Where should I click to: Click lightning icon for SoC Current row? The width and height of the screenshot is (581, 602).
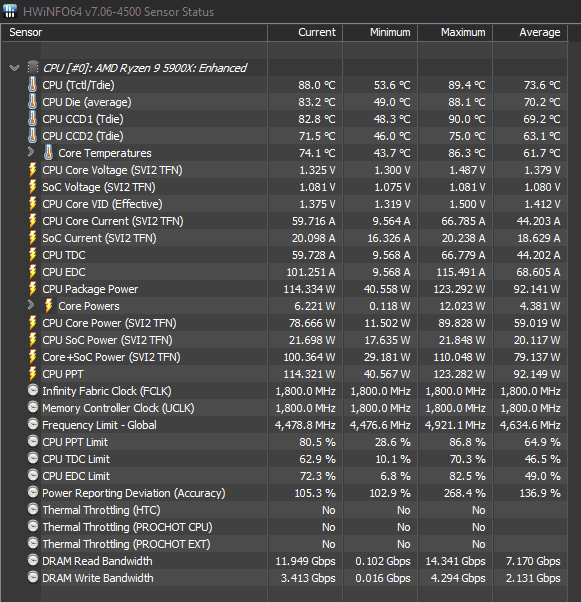(33, 237)
